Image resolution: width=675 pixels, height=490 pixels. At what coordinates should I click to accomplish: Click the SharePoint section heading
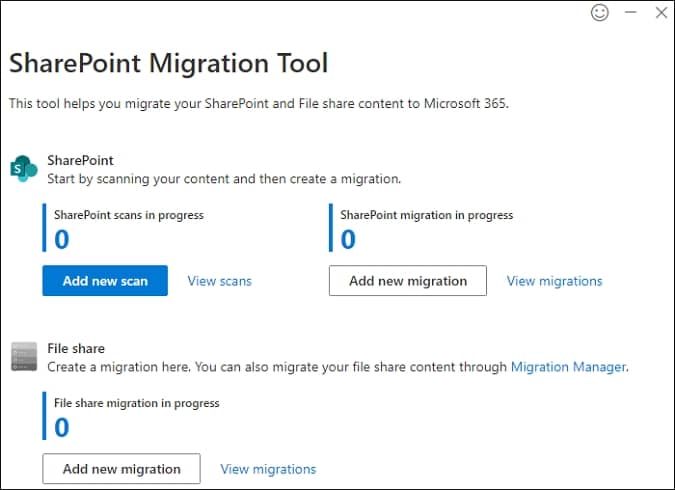click(x=80, y=160)
